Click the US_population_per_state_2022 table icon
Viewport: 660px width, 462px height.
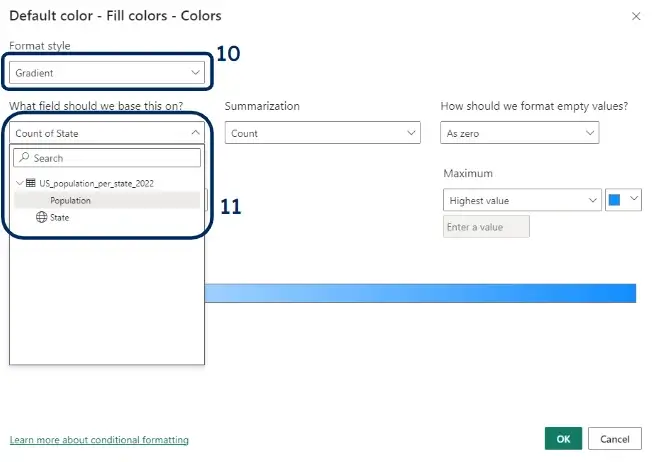pos(31,183)
